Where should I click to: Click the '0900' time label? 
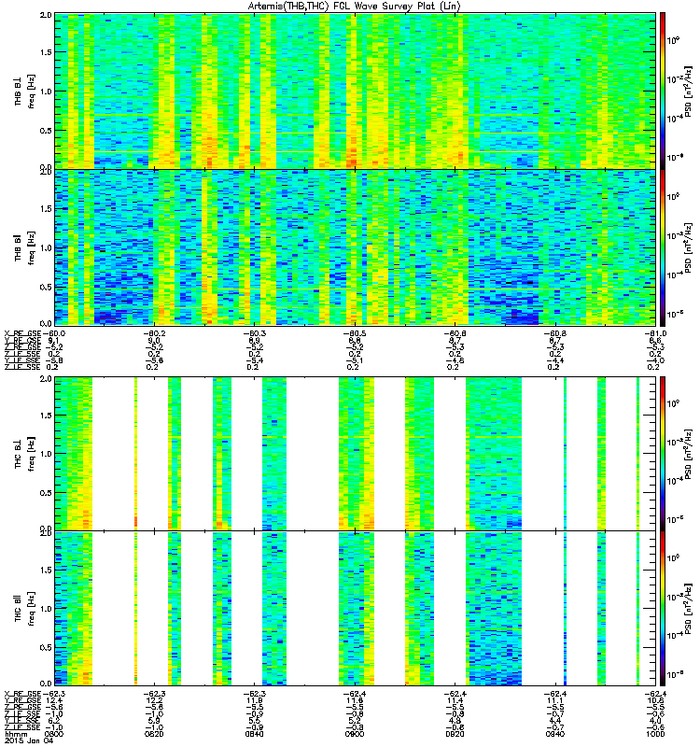[x=355, y=734]
